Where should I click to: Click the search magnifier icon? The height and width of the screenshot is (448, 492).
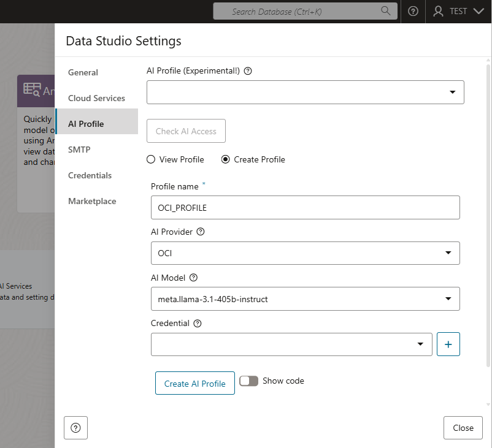click(x=386, y=11)
